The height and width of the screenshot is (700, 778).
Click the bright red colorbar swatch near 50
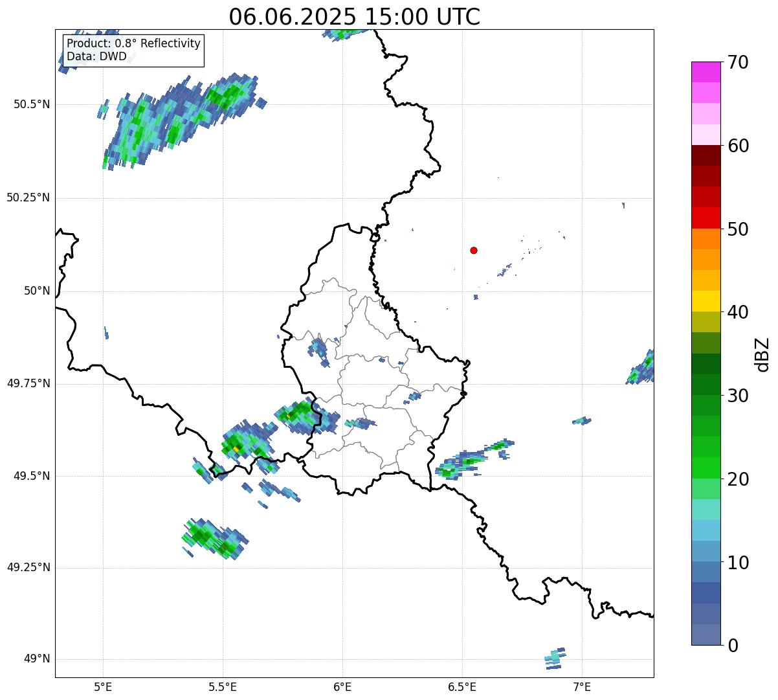[706, 218]
